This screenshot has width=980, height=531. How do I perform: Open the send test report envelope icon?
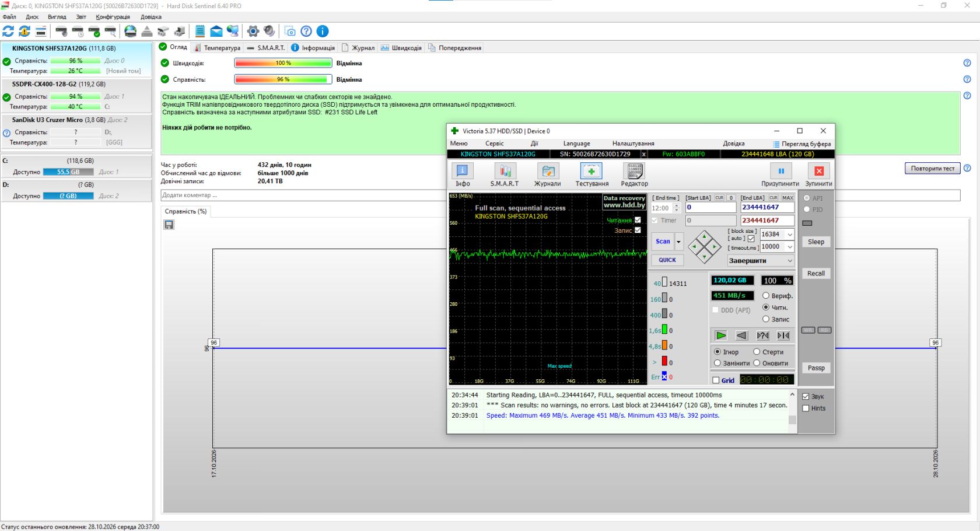click(x=216, y=31)
